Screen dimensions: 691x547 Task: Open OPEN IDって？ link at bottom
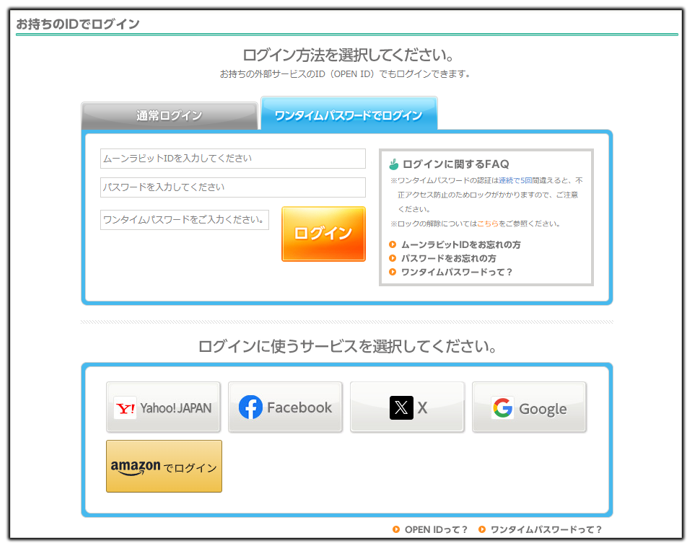[x=436, y=529]
